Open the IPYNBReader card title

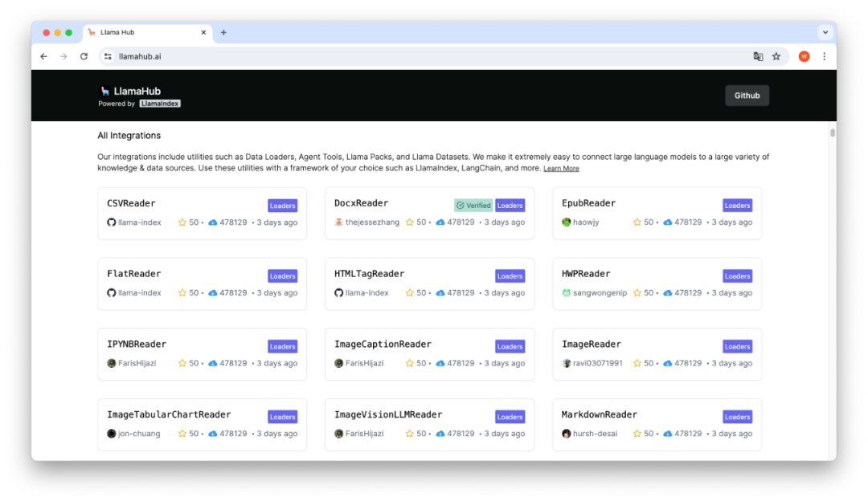137,345
